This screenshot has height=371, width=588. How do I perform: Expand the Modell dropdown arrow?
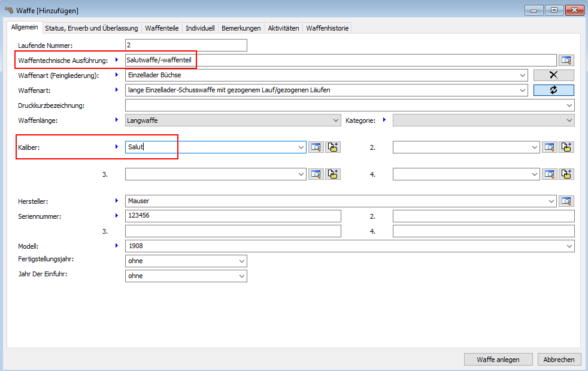(568, 246)
